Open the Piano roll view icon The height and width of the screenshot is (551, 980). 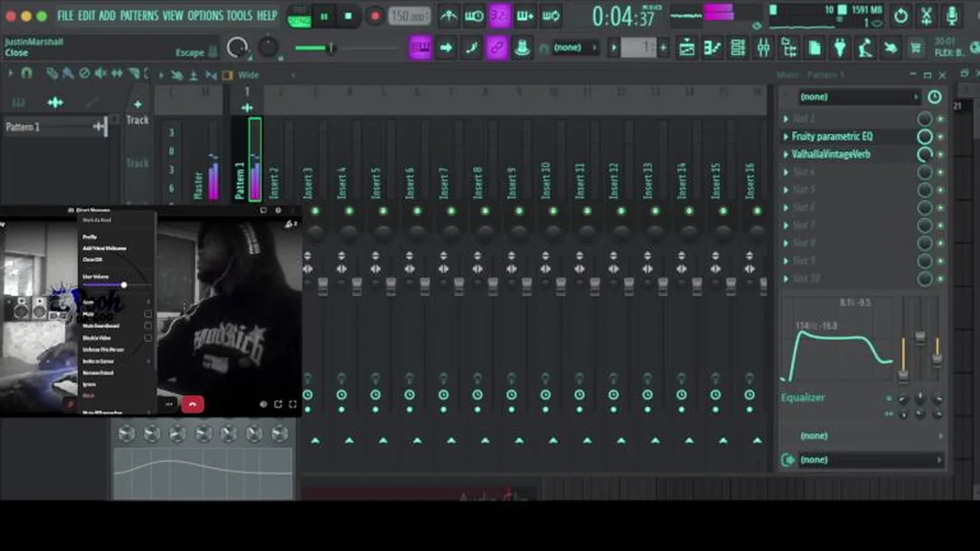(712, 48)
